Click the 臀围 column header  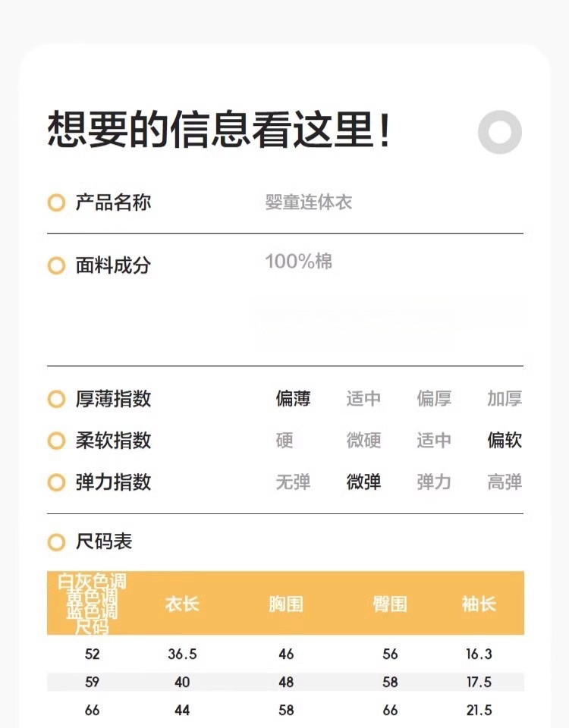(x=390, y=604)
